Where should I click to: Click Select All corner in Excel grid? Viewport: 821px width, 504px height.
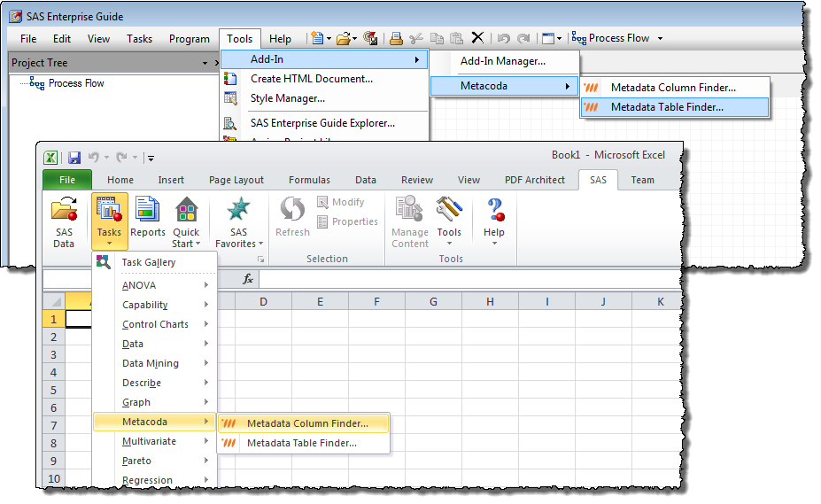[54, 301]
